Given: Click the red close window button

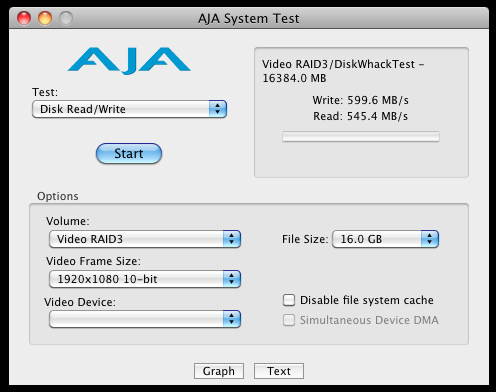Looking at the screenshot, I should (24, 18).
